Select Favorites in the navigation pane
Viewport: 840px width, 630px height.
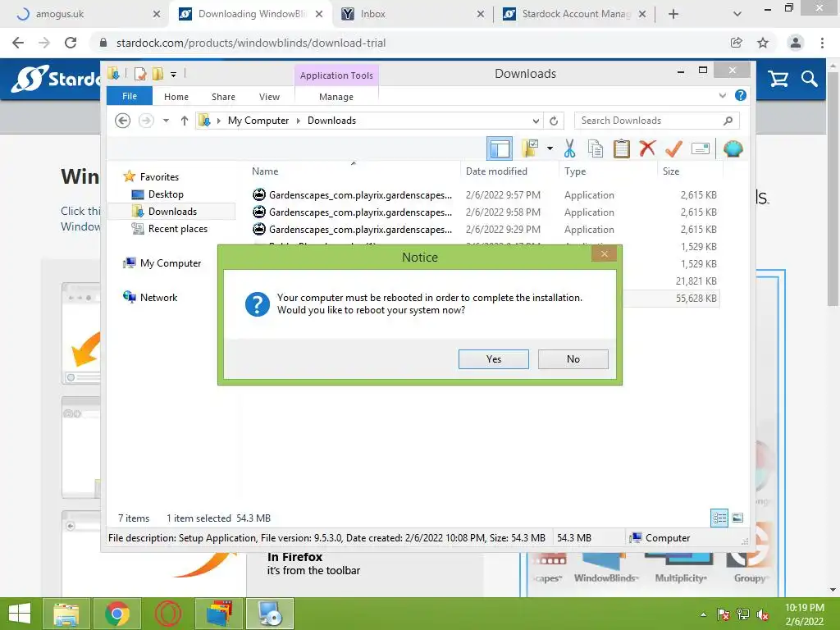pos(159,177)
